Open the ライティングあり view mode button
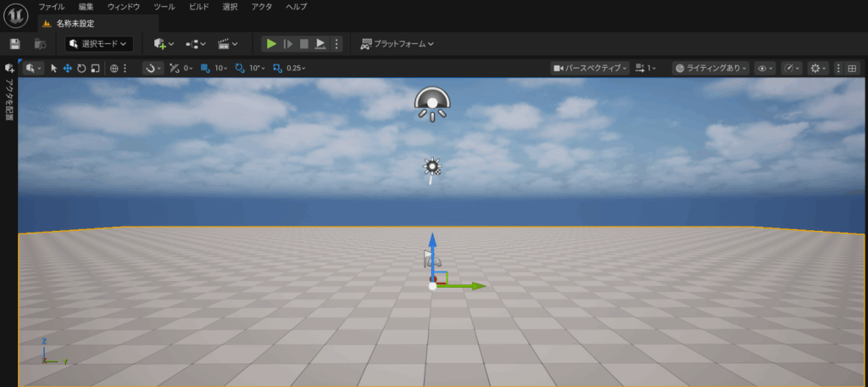The height and width of the screenshot is (387, 868). pyautogui.click(x=710, y=69)
